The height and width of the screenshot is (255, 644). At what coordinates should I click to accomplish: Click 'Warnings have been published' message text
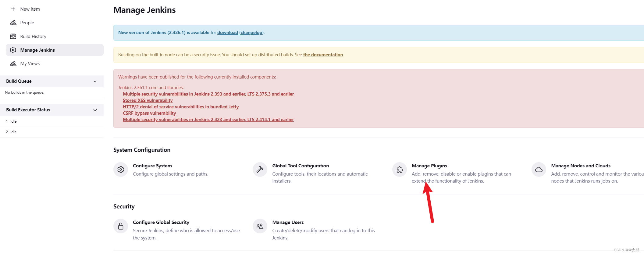pos(197,77)
